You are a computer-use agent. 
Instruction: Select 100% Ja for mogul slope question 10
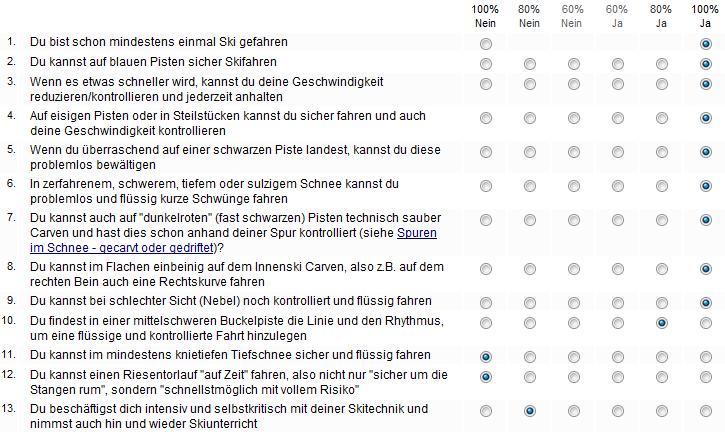point(705,323)
